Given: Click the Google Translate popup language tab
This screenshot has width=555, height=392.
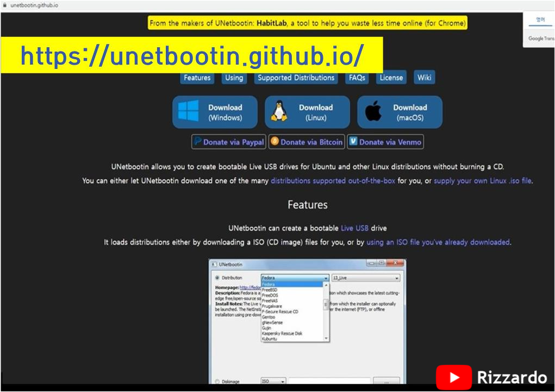Looking at the screenshot, I should 540,20.
